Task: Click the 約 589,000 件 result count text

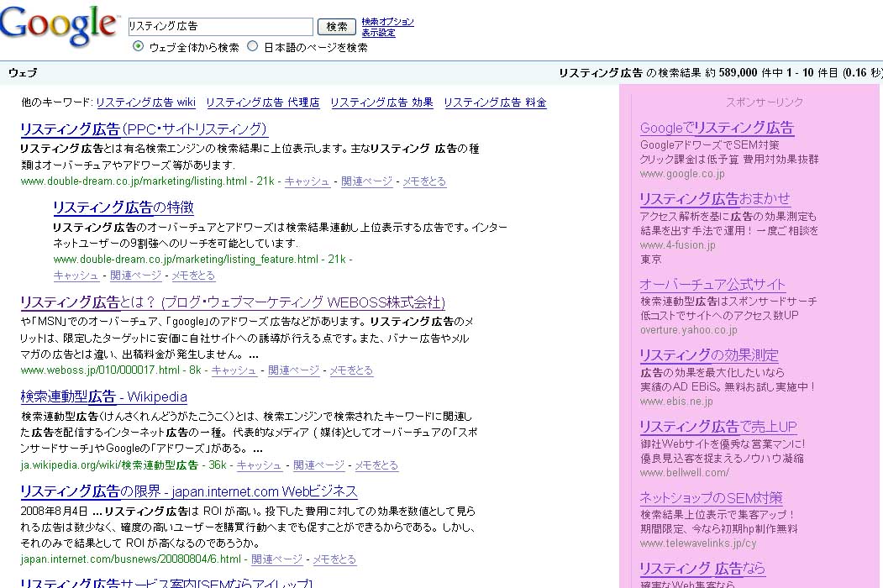Action: coord(744,72)
